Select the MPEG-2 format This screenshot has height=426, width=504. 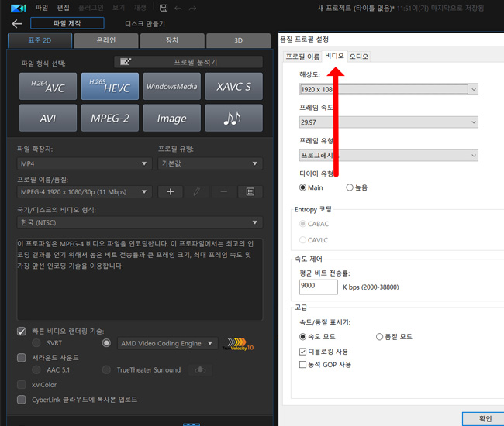[x=110, y=118]
